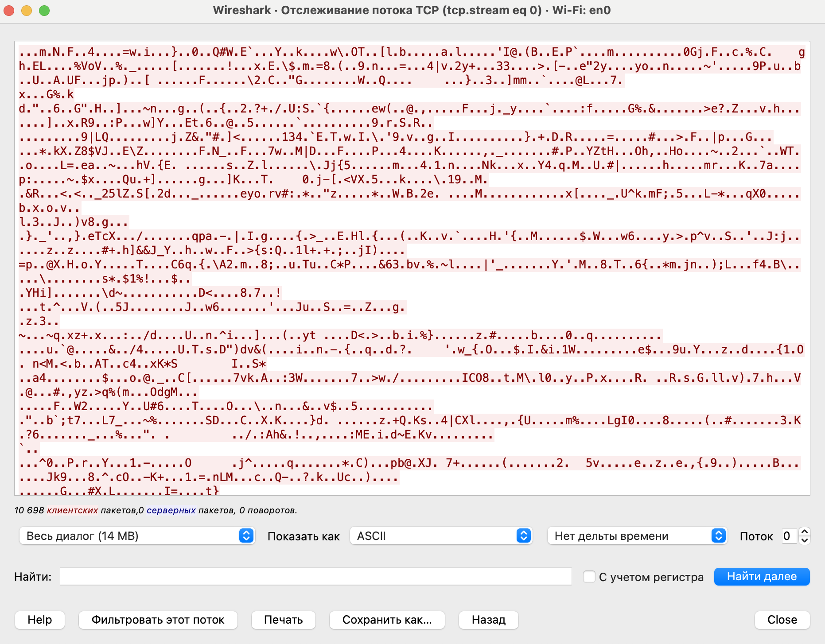Open Help for the stream dialog
The width and height of the screenshot is (825, 644).
point(40,620)
